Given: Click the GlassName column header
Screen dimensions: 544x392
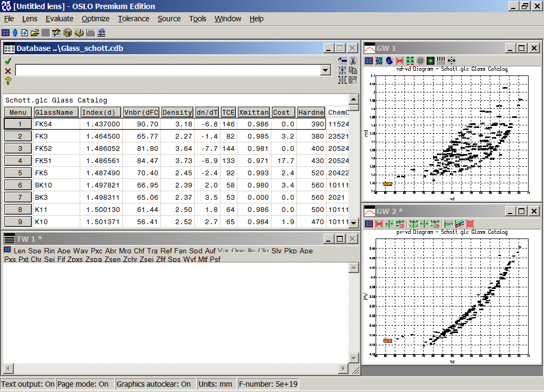Looking at the screenshot, I should click(x=55, y=113).
